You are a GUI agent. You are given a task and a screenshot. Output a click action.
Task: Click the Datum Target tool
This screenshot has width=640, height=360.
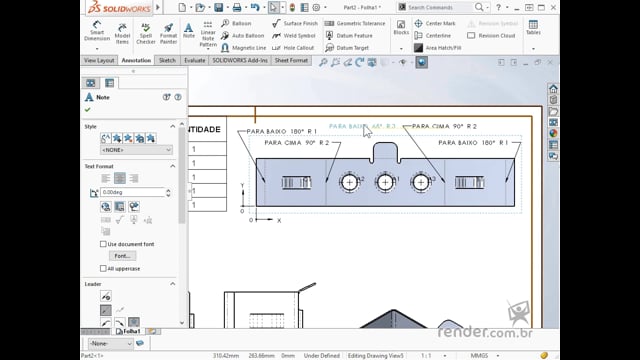(347, 48)
